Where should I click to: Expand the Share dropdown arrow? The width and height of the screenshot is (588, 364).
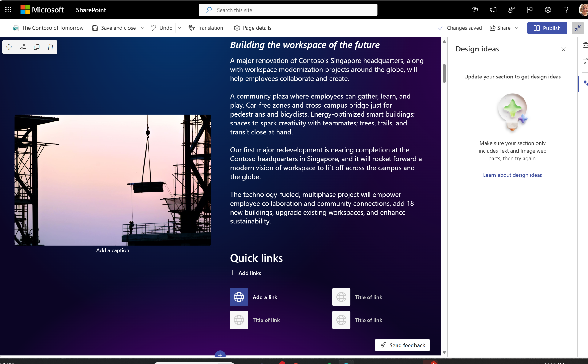(516, 28)
